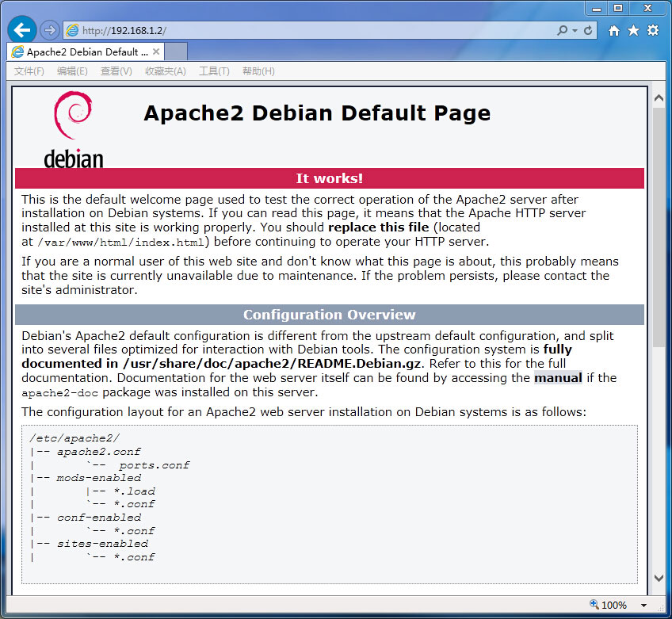The width and height of the screenshot is (672, 619).
Task: Open the 工具(T) menu
Action: (213, 71)
